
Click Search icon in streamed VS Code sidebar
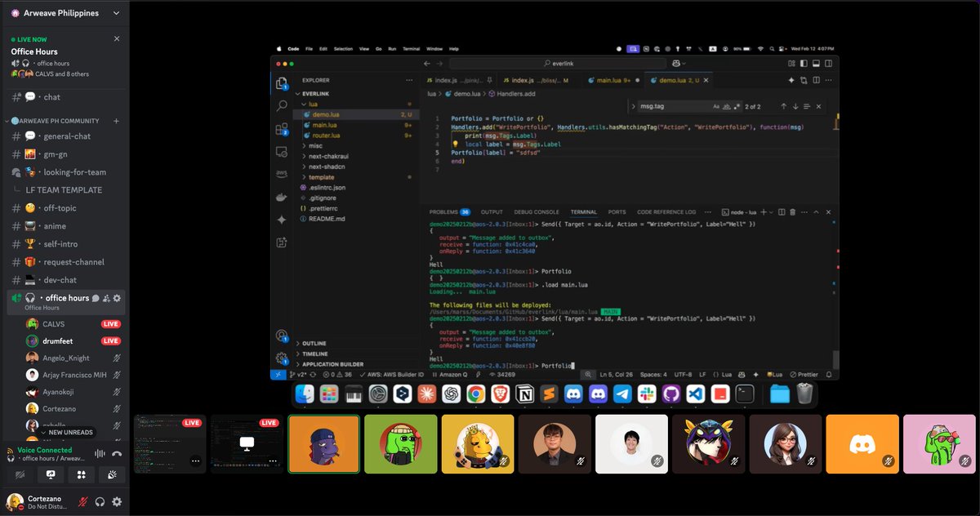(282, 105)
